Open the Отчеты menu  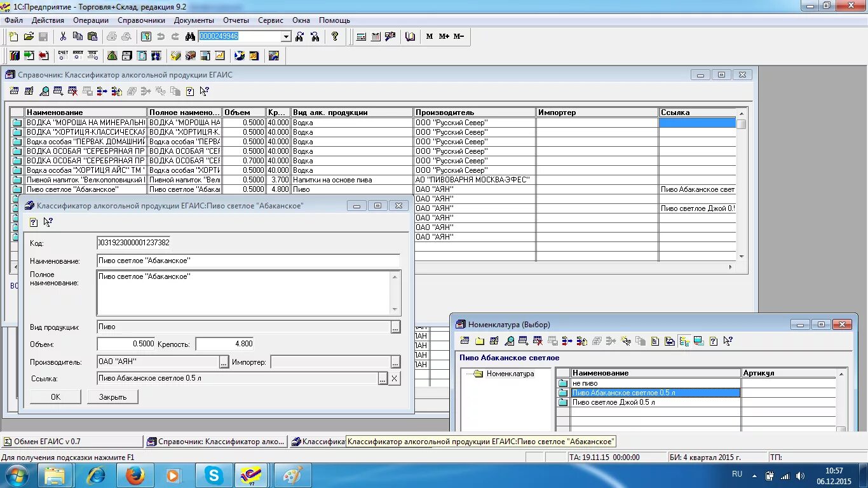pos(236,20)
